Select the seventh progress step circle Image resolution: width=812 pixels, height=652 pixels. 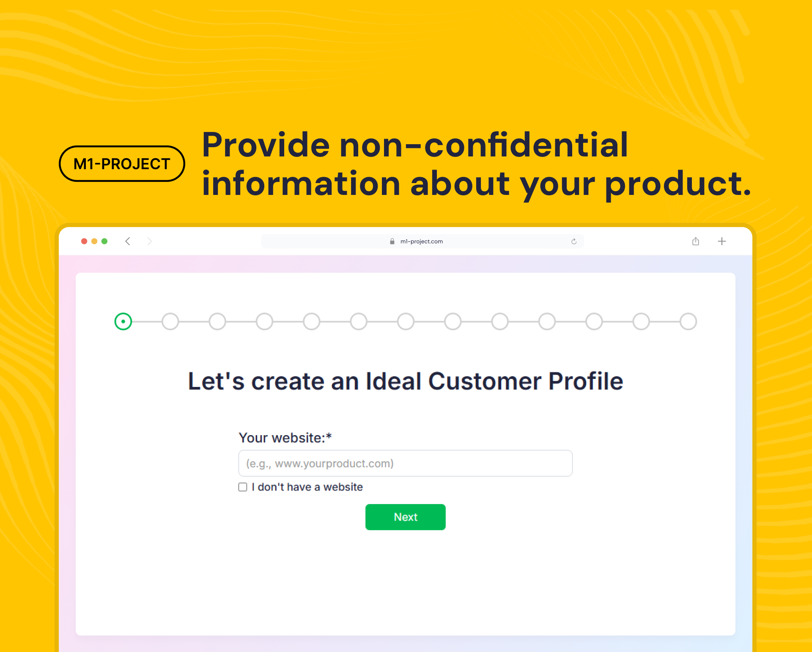(x=406, y=321)
